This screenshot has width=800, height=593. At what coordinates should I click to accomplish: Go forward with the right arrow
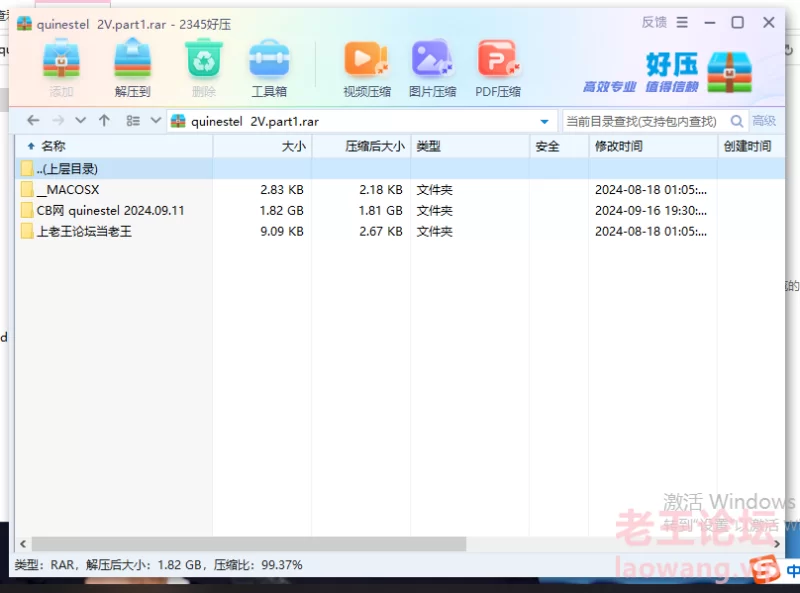point(58,120)
